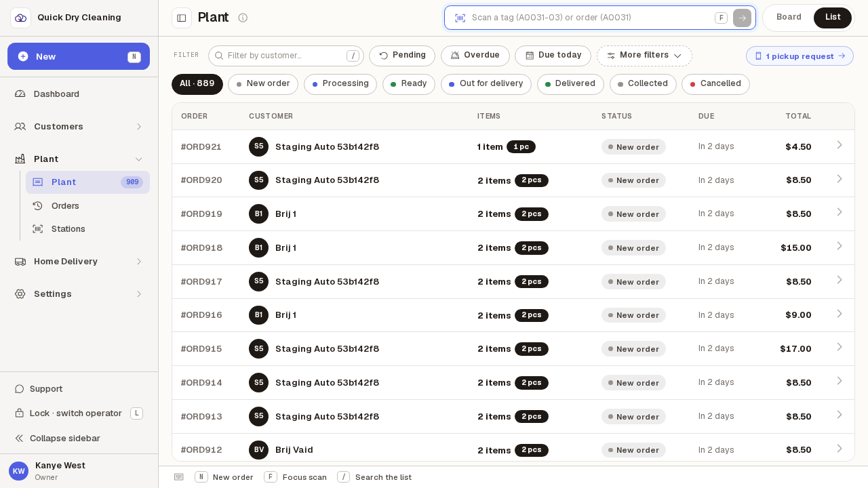Filter by Ready status tab
The height and width of the screenshot is (488, 868).
coord(409,84)
